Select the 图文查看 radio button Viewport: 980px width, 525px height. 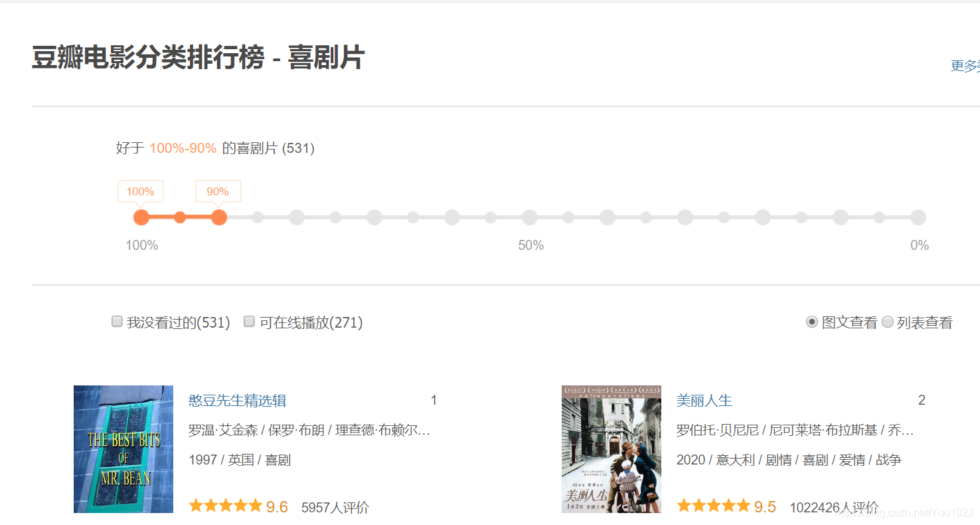click(812, 322)
